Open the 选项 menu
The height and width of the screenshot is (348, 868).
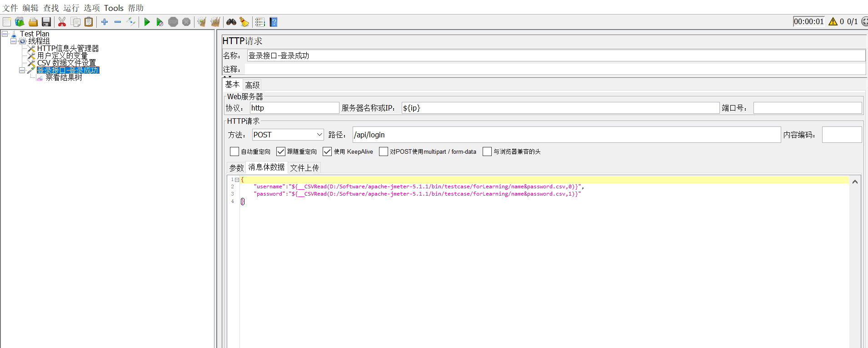pyautogui.click(x=91, y=8)
